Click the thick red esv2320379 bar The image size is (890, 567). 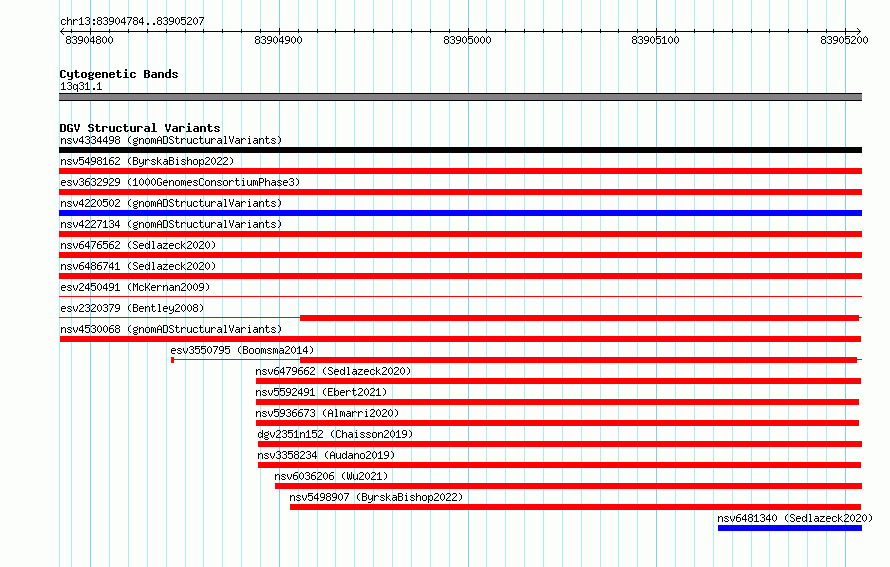tap(580, 318)
